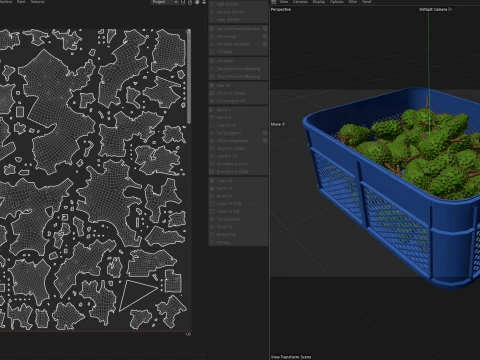The image size is (480, 360).
Task: Click the Mirror V icon
Action: (212, 117)
